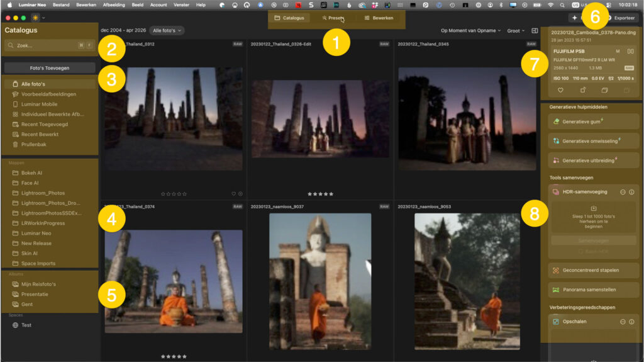Click the rotate icon in the photo info panel
The image size is (644, 362).
(x=583, y=90)
